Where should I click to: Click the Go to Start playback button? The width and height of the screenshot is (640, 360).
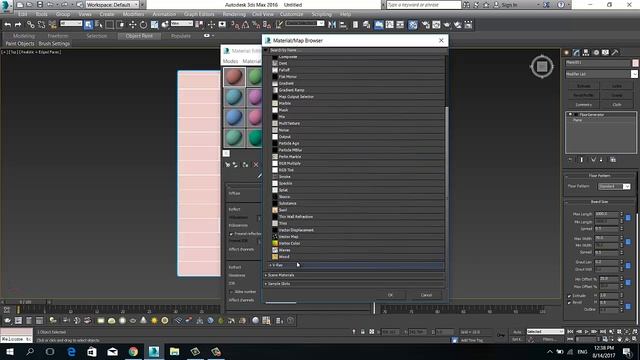571,332
